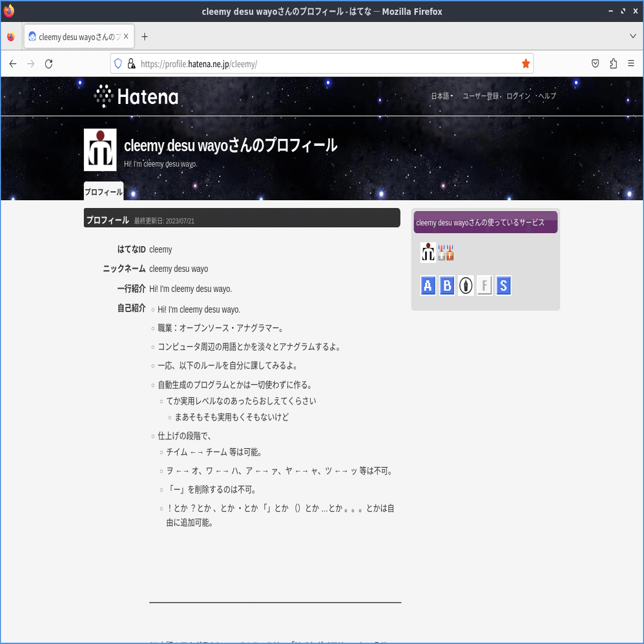Screen dimensions: 644x644
Task: Select the プロフィール page tab
Action: coord(103,191)
